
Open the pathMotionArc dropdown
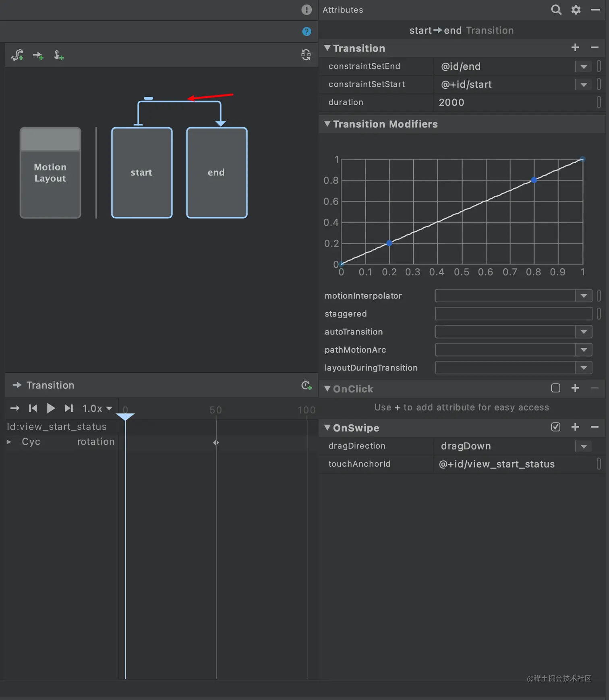[584, 350]
